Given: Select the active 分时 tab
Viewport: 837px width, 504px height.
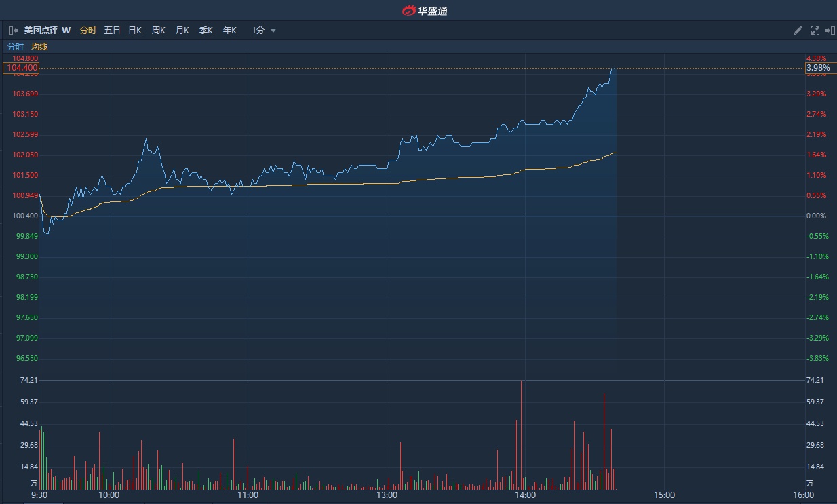Looking at the screenshot, I should point(88,31).
